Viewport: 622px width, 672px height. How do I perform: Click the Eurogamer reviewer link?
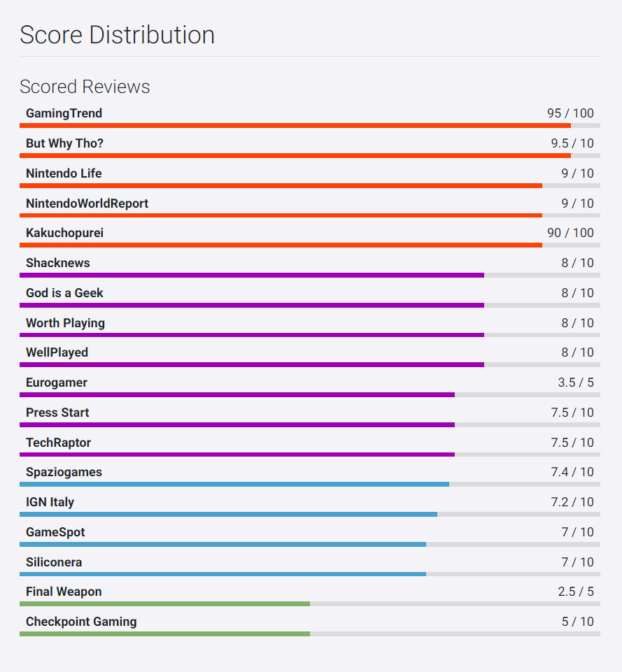point(57,383)
